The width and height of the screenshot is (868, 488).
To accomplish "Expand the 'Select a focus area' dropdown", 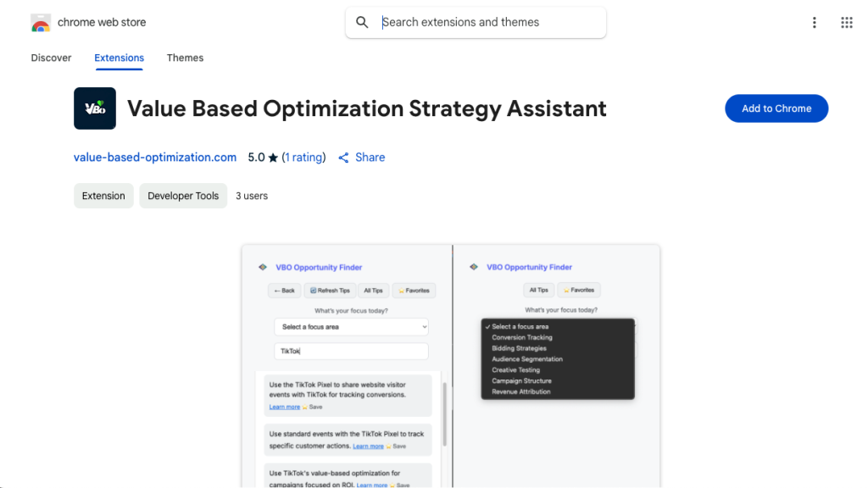I will pos(351,327).
